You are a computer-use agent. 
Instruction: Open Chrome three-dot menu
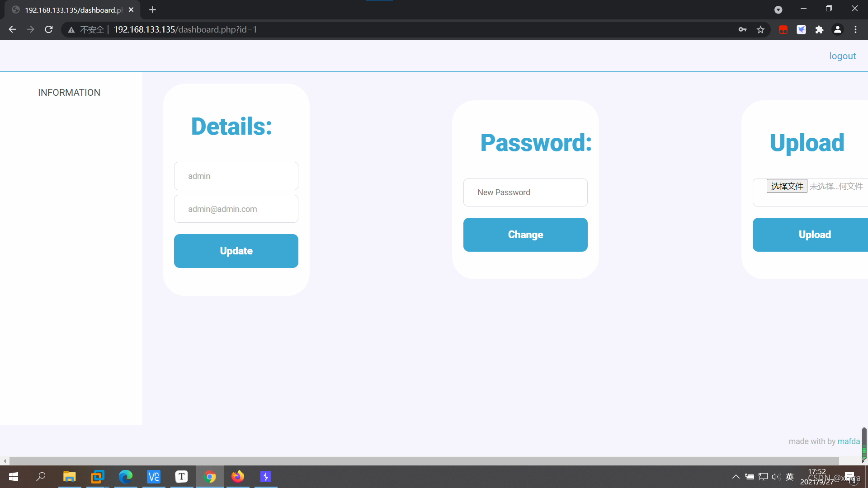(855, 29)
